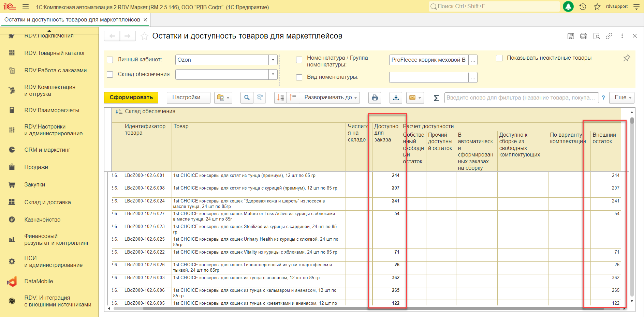Expand the Ozon Личный кабинет dropdown

[273, 60]
